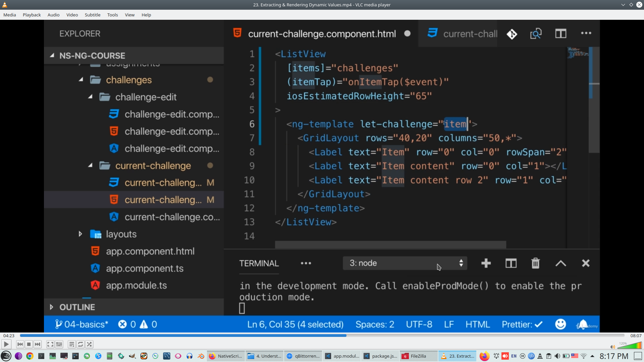Open the Tools menu
The width and height of the screenshot is (644, 362).
pos(112,15)
